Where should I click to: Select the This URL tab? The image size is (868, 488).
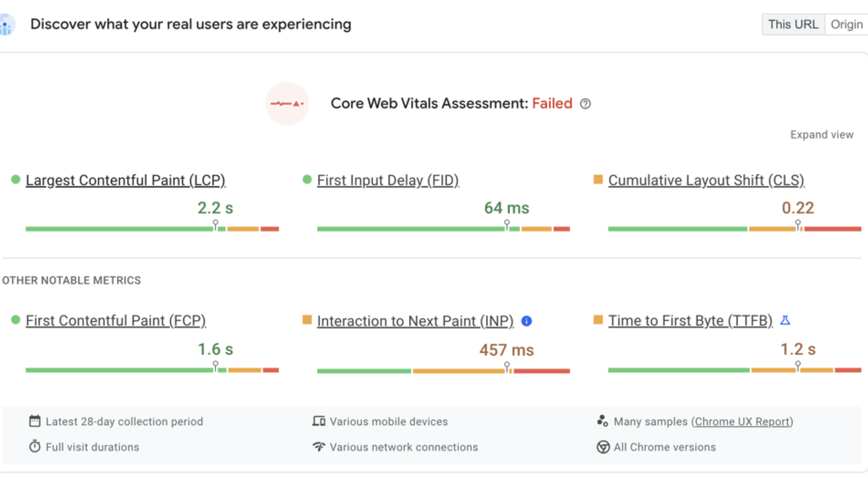tap(793, 24)
